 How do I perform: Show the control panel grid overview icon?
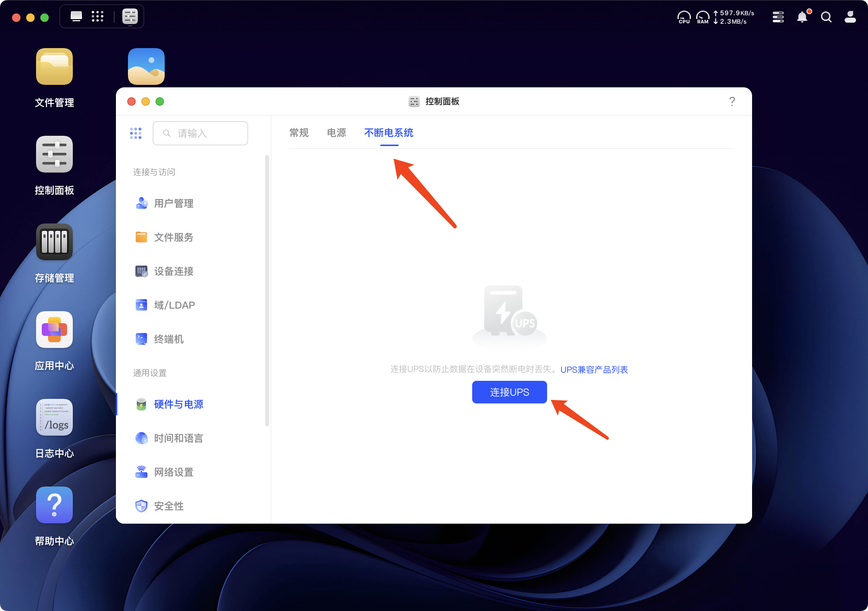[x=136, y=133]
